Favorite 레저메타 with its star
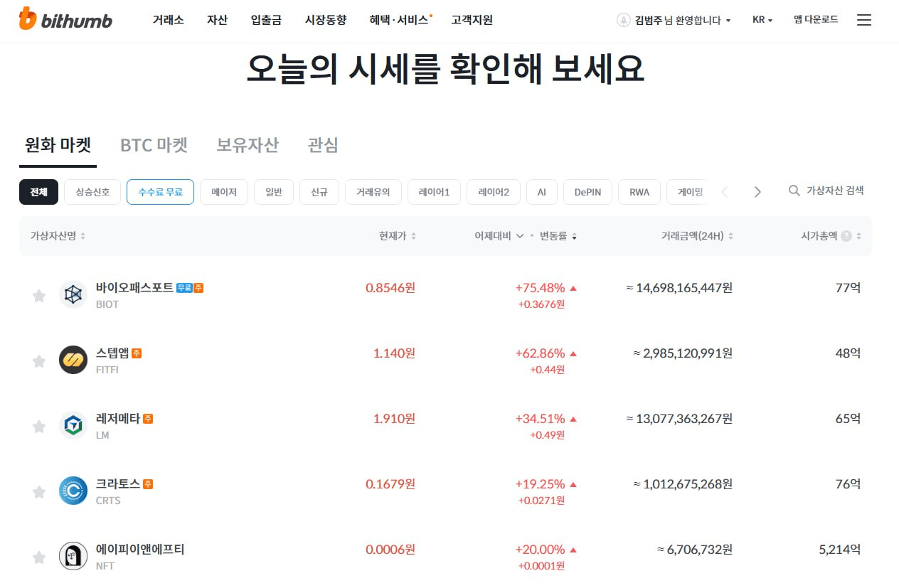The width and height of the screenshot is (899, 588). [39, 427]
